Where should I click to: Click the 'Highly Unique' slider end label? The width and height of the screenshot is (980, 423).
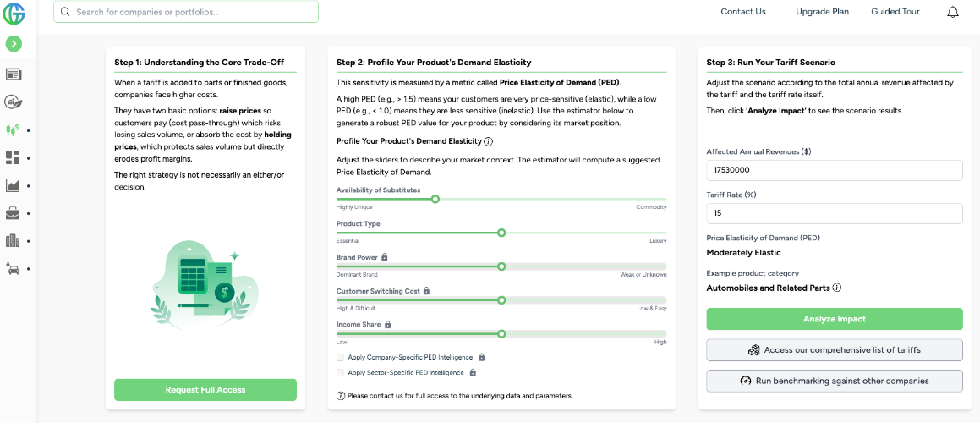pos(353,207)
